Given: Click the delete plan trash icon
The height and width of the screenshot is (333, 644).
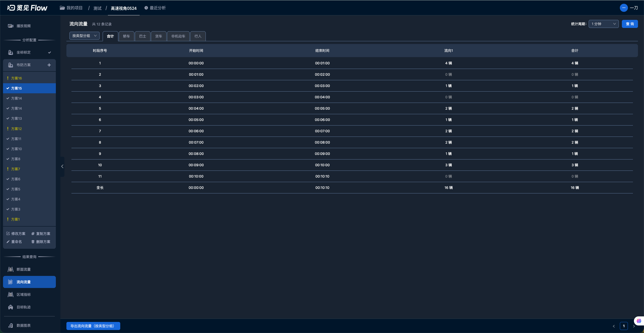Looking at the screenshot, I should (x=33, y=242).
